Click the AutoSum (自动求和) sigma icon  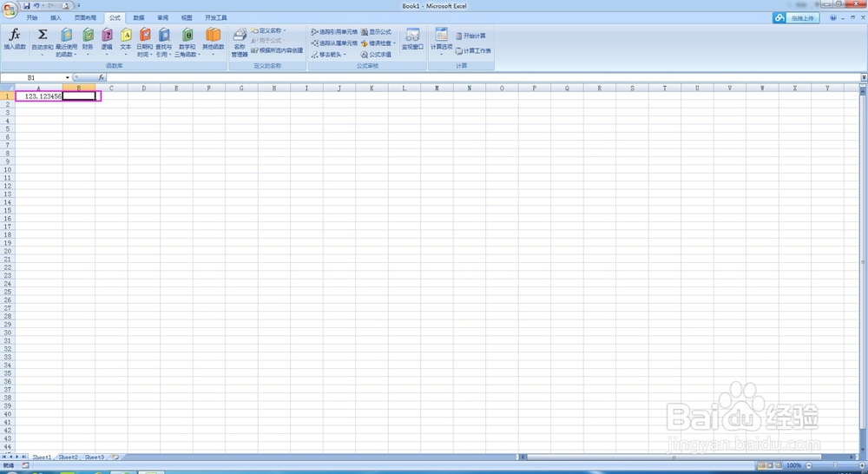(42, 35)
